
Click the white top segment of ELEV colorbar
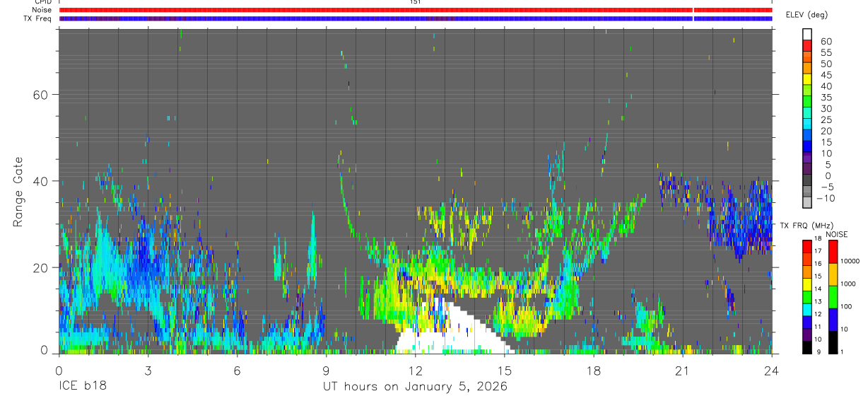point(807,33)
